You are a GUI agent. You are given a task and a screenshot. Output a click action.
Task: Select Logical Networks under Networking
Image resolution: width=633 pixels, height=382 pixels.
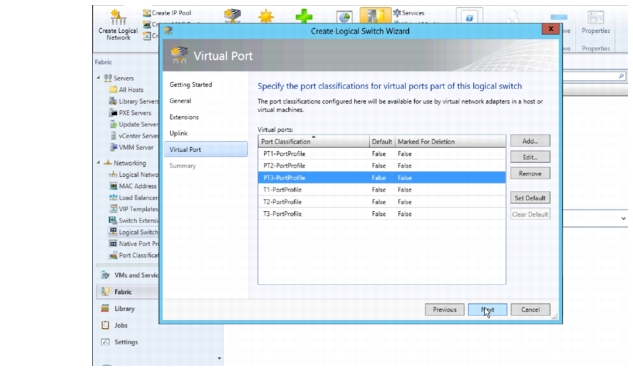(134, 174)
